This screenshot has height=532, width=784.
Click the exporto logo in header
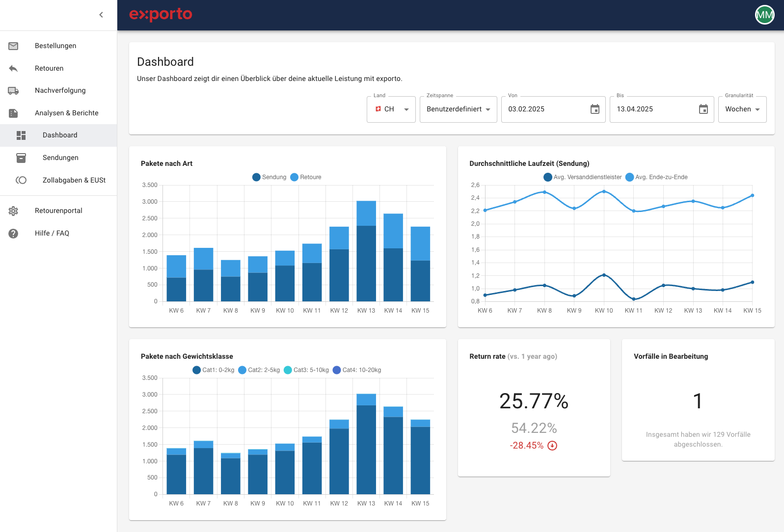[x=161, y=15]
